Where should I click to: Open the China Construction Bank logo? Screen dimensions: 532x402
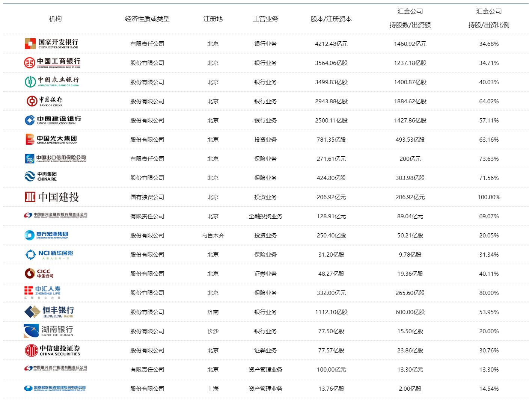pos(53,120)
